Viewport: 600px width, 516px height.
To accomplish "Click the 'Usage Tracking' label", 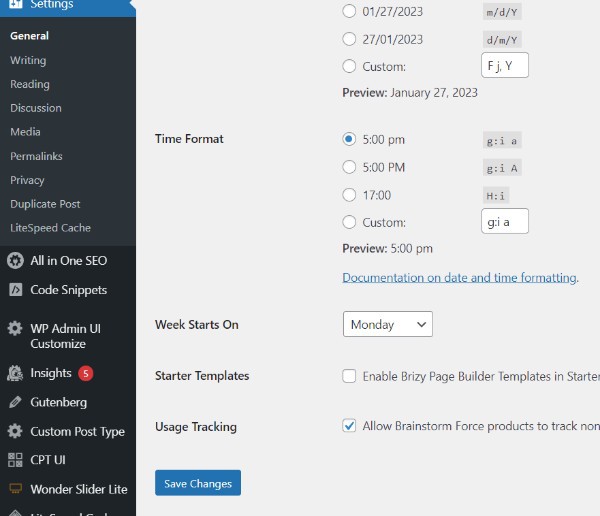I will click(196, 427).
